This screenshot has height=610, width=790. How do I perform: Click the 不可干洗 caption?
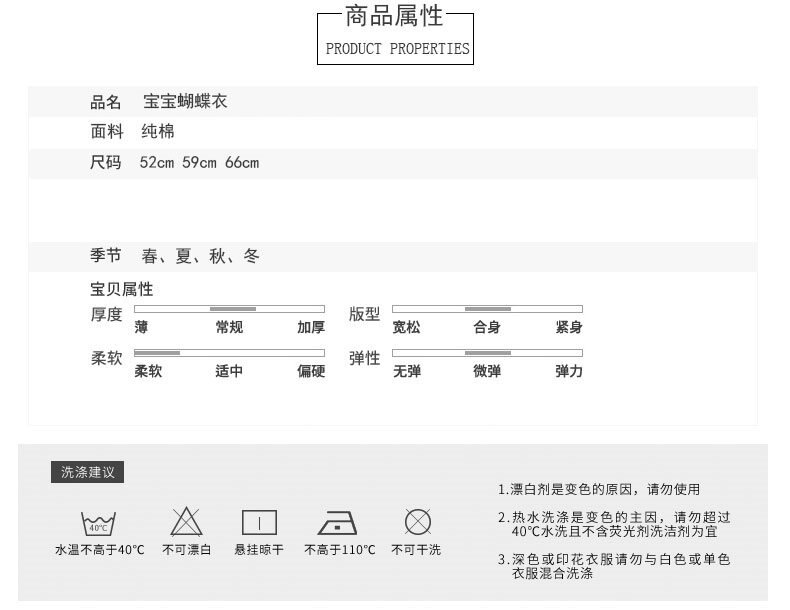point(416,550)
